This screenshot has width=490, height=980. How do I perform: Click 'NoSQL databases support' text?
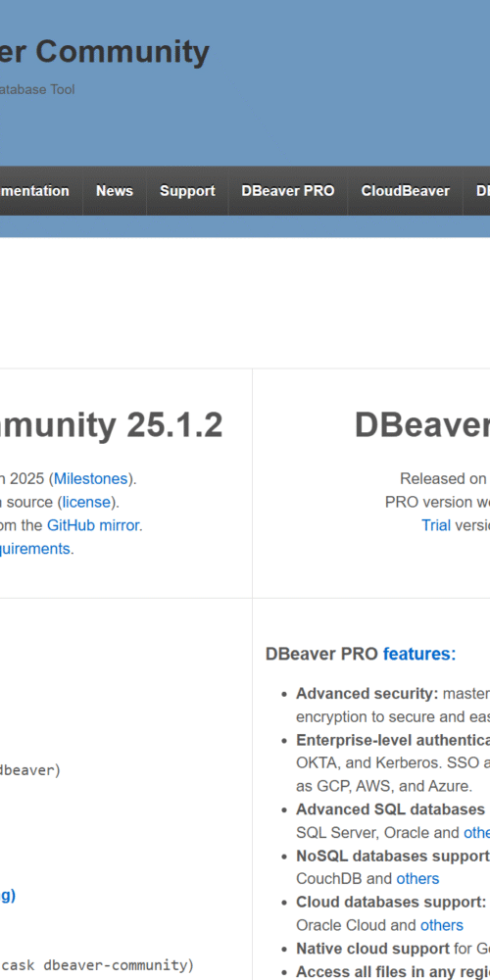pyautogui.click(x=393, y=856)
